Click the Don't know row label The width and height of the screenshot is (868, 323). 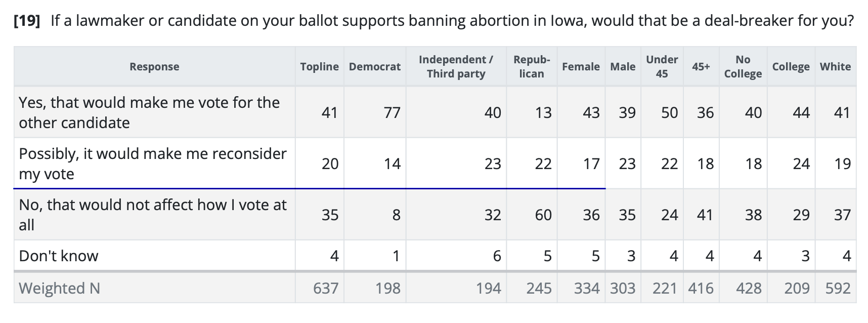click(59, 256)
